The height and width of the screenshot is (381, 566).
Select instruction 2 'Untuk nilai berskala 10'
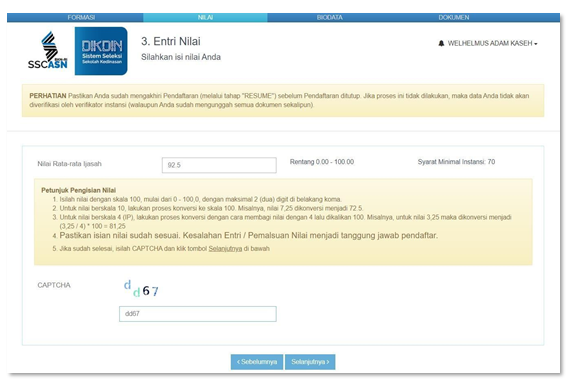(x=211, y=208)
